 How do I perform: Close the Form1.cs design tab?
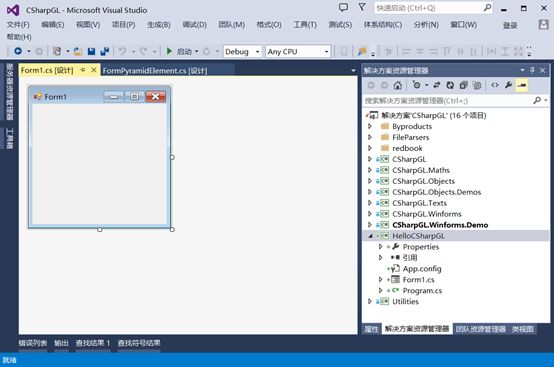pyautogui.click(x=94, y=70)
